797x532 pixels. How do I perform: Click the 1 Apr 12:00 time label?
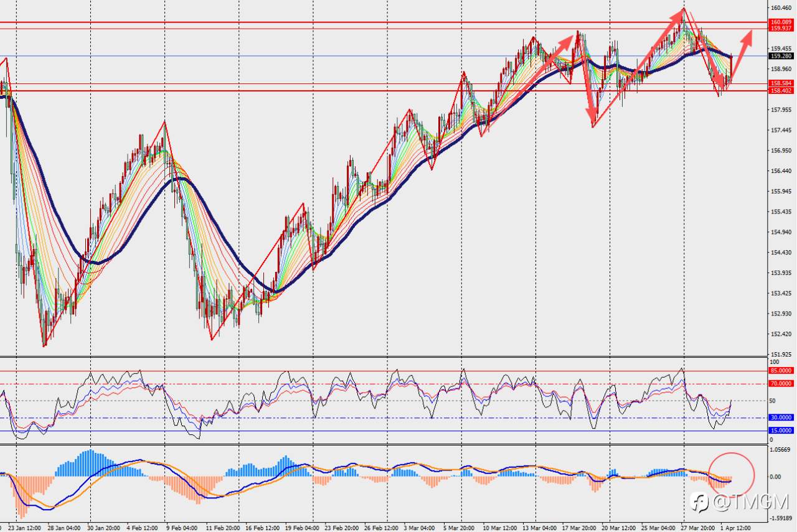click(735, 528)
